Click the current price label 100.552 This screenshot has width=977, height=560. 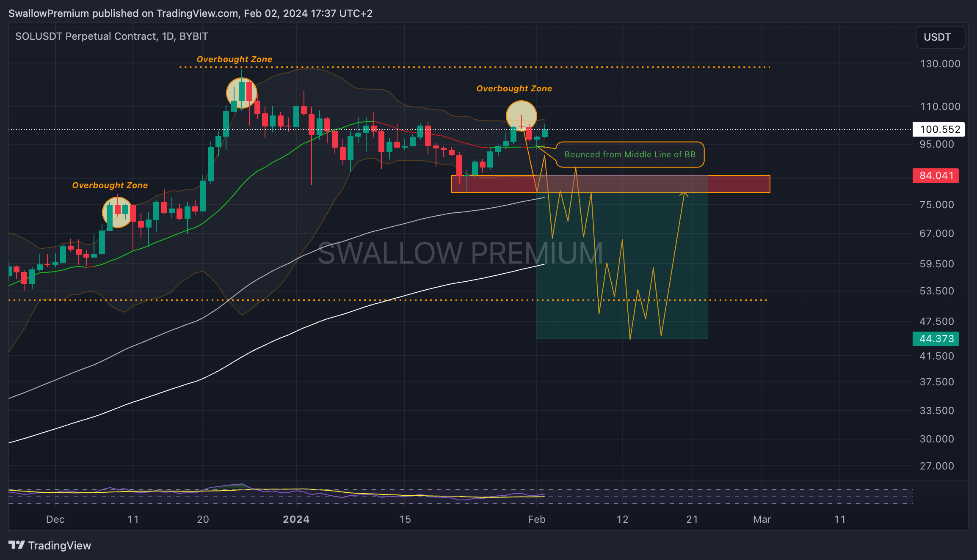939,129
